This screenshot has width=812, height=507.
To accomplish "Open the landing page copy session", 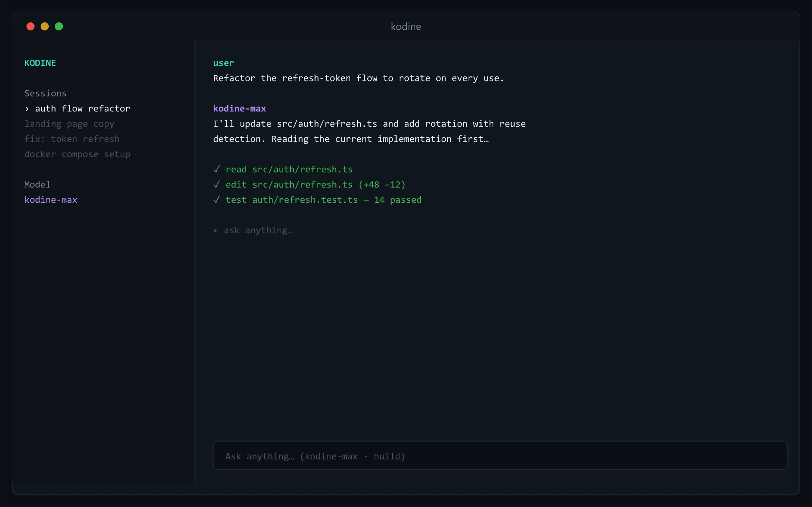I will click(69, 124).
